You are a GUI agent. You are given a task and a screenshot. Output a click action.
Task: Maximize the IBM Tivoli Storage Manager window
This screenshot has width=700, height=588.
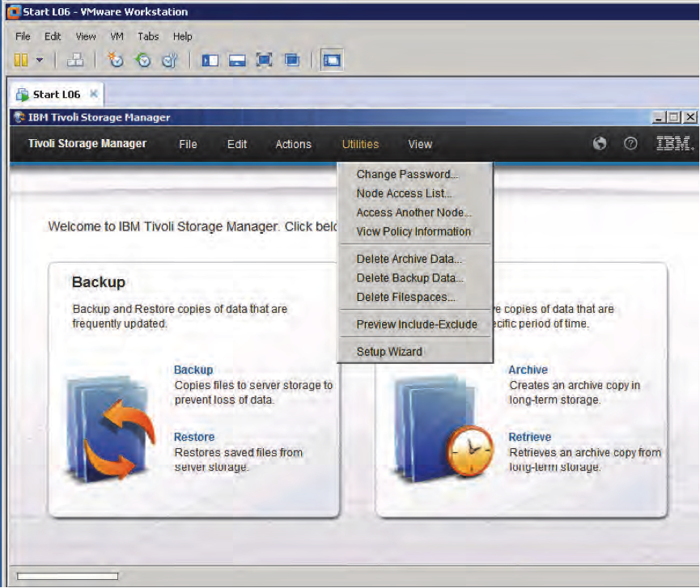tap(673, 117)
